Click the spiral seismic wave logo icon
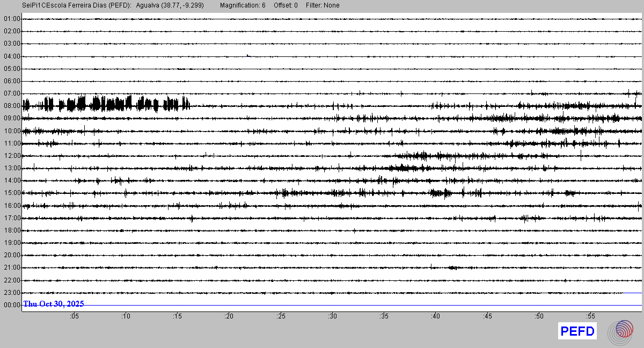 click(624, 331)
